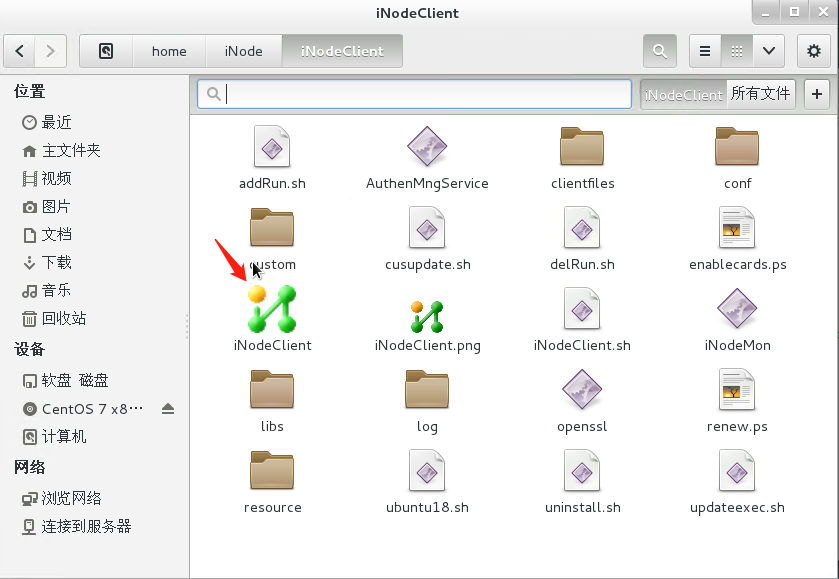Open the libs folder
Viewport: 839px width, 579px height.
click(x=272, y=389)
